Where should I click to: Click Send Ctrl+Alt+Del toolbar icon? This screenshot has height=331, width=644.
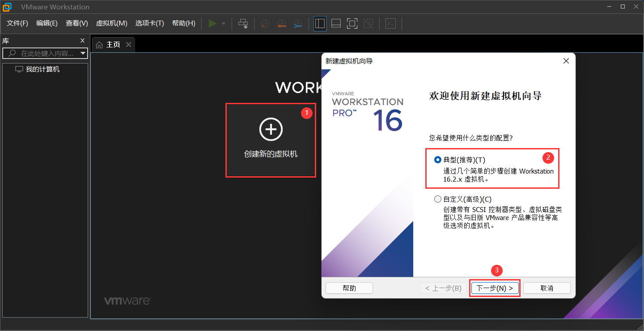[x=243, y=23]
